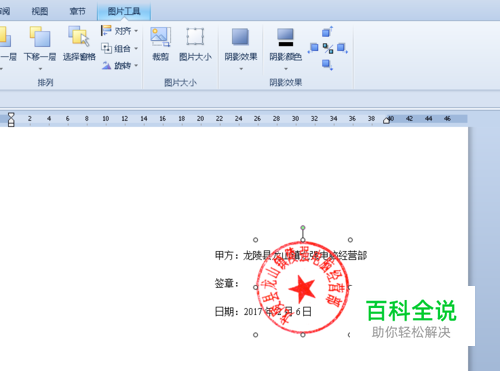
Task: Click the top-center resize handle of stamp
Action: 303,240
